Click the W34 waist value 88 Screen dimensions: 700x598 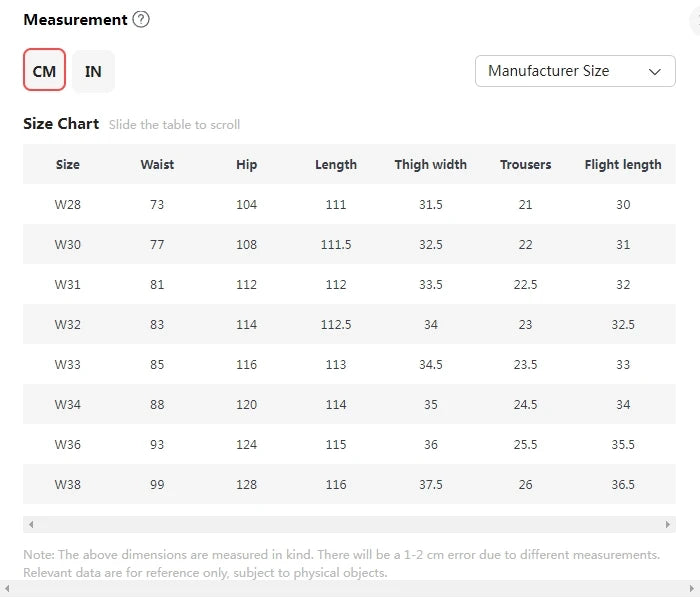coord(157,404)
